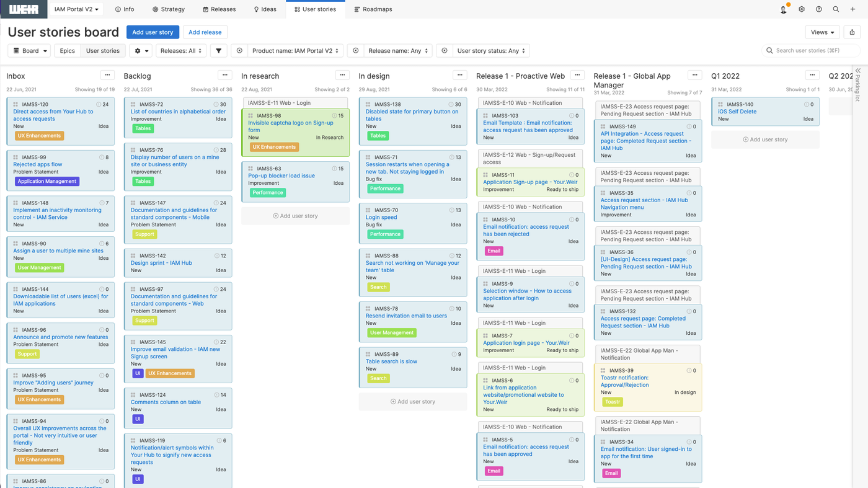Click the Application Management tag on IAMSS-99

[47, 182]
